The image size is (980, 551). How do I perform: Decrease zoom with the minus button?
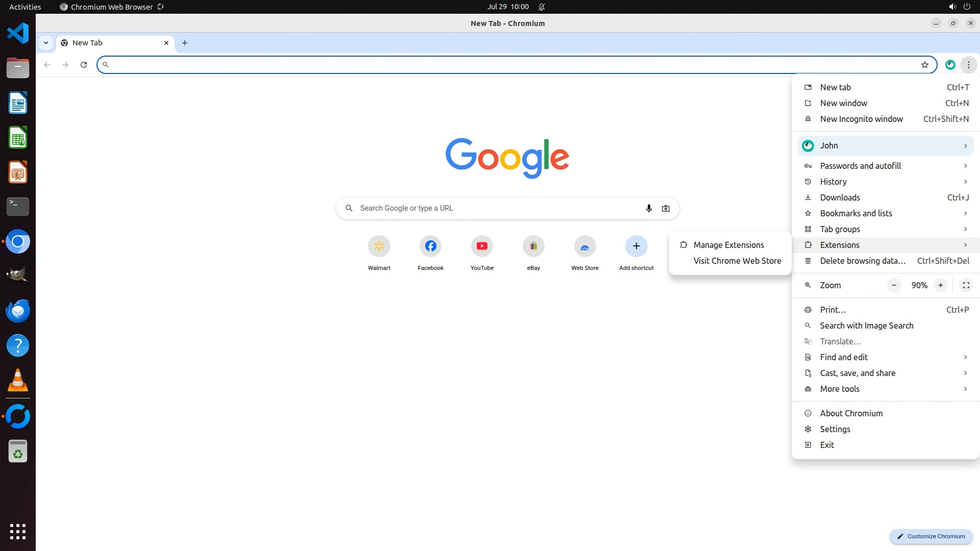click(894, 285)
